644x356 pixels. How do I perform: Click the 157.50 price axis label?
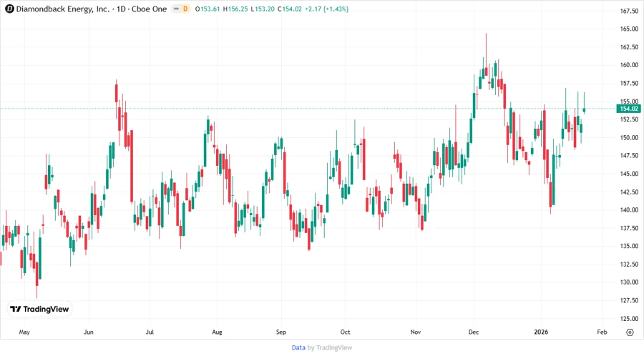tap(629, 83)
